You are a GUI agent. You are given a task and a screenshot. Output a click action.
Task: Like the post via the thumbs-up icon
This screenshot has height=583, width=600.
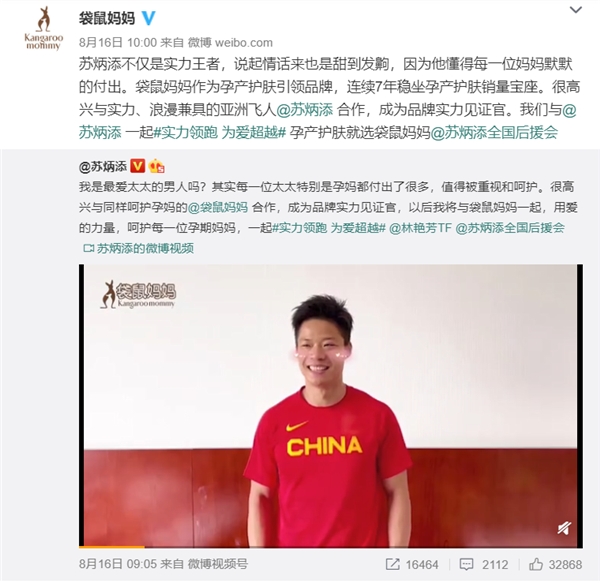point(536,563)
